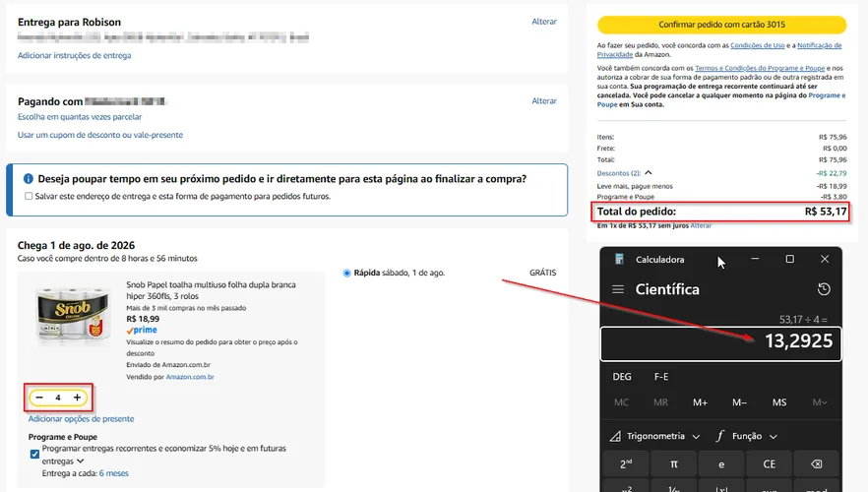The height and width of the screenshot is (492, 868).
Task: Open the 6 meses delivery frequency link
Action: click(114, 473)
